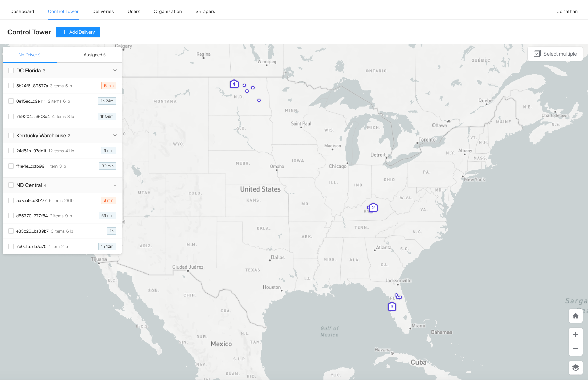588x380 pixels.
Task: Zoom out on the map
Action: tap(575, 349)
